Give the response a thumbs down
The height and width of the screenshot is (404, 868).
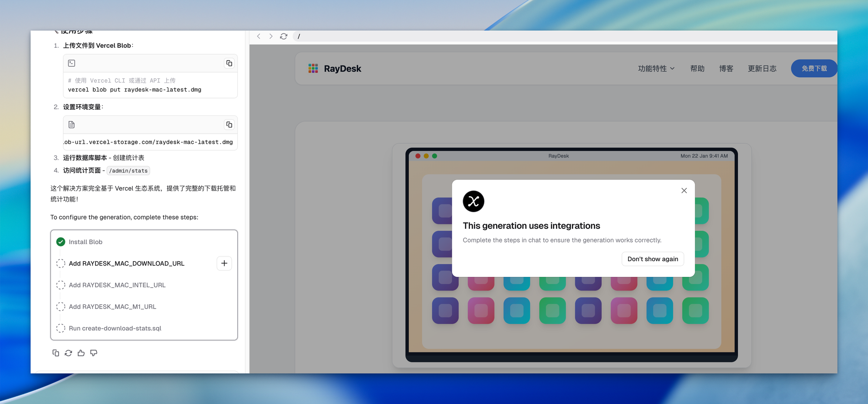pyautogui.click(x=94, y=353)
